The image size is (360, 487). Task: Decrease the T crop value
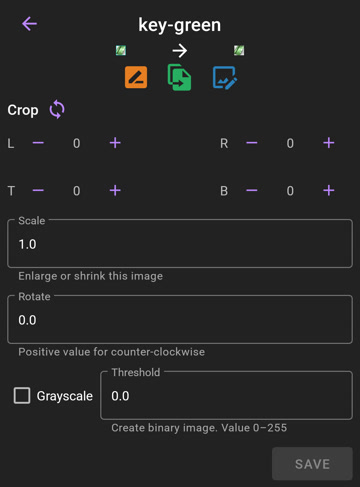(38, 191)
